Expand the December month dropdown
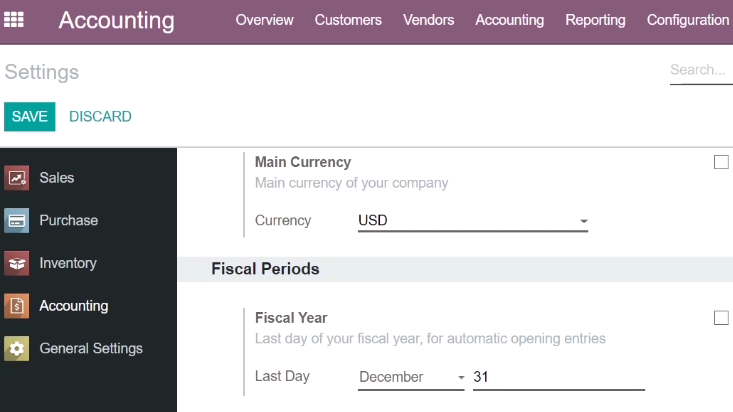 click(411, 377)
